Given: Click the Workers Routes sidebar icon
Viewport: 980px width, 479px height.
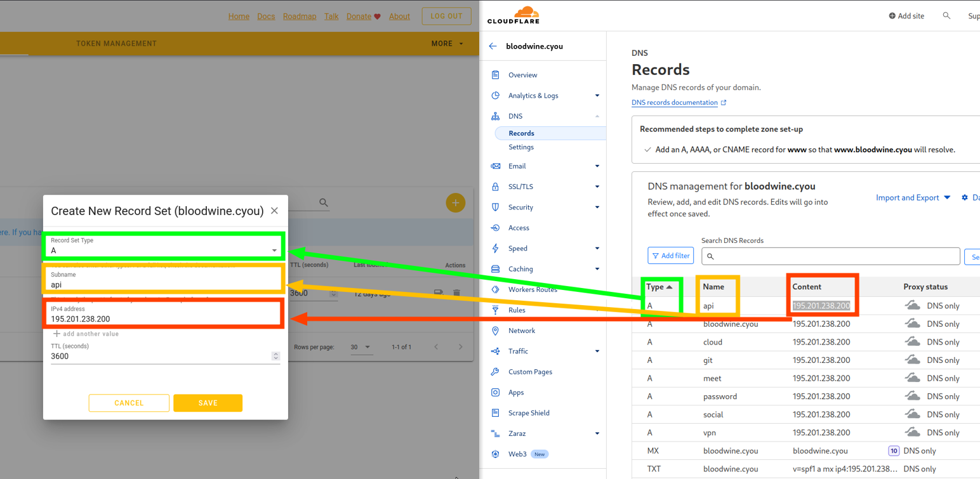Looking at the screenshot, I should 496,289.
